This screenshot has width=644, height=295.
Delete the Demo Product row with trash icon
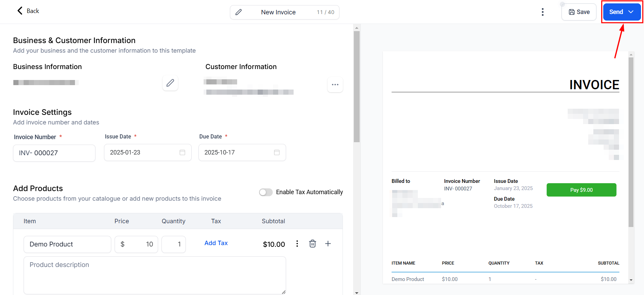(x=312, y=244)
